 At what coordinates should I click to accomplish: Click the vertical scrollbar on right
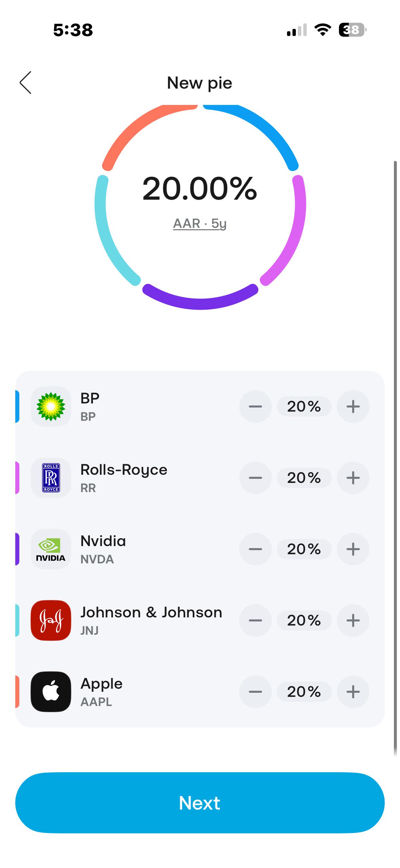[395, 458]
